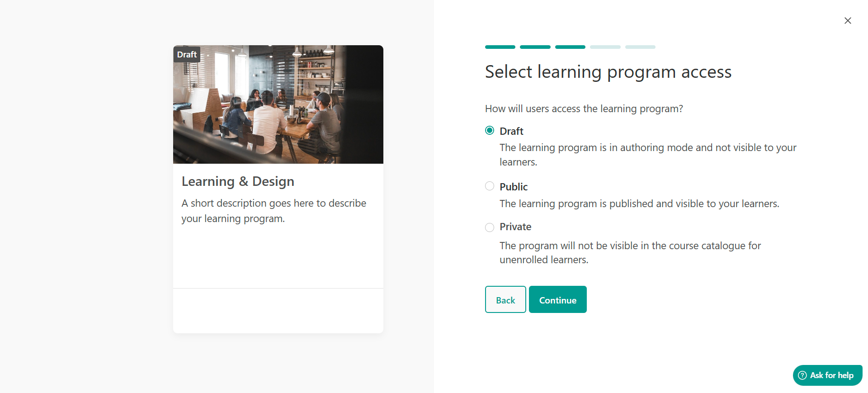Viewport: 868px width, 393px height.
Task: Click the Public option label text
Action: coord(514,187)
